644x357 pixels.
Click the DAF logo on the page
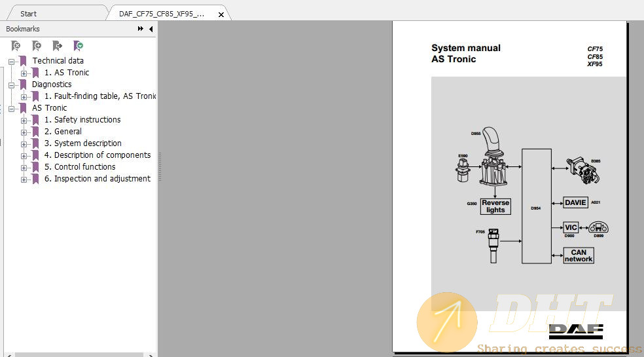[x=576, y=331]
